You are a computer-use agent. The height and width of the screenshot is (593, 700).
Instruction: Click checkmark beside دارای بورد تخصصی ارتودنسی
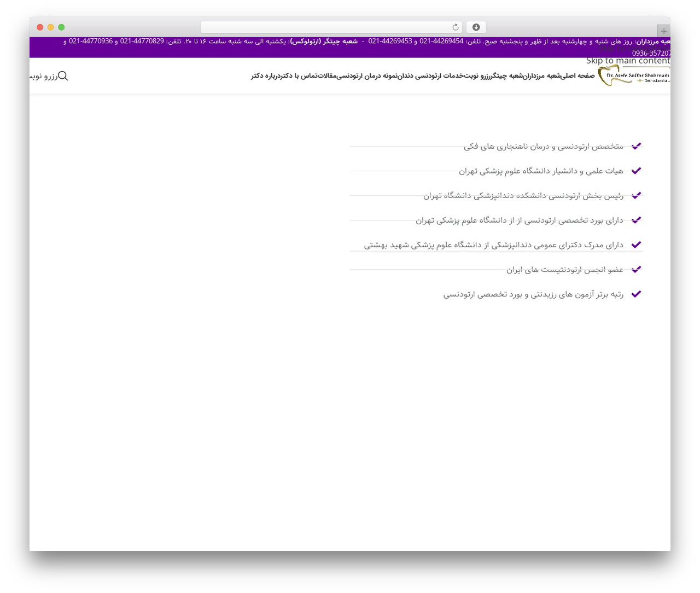pos(636,220)
